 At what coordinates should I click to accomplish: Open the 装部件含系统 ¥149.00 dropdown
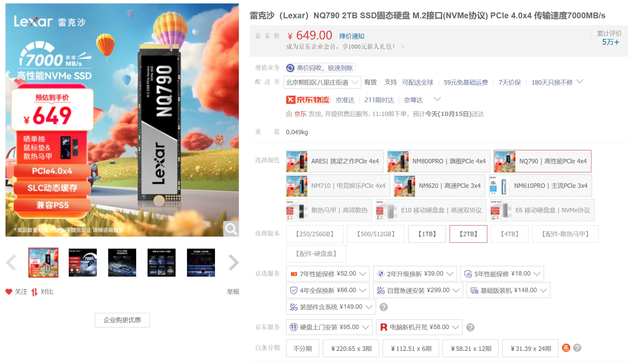tap(331, 307)
